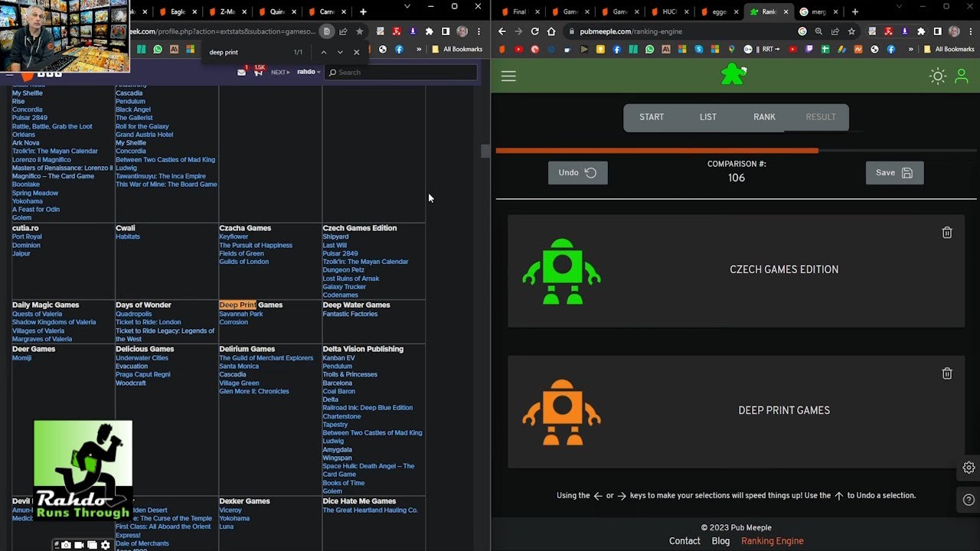Viewport: 980px width, 551px height.
Task: Delete Czech Games Edition with trash icon
Action: click(x=947, y=233)
